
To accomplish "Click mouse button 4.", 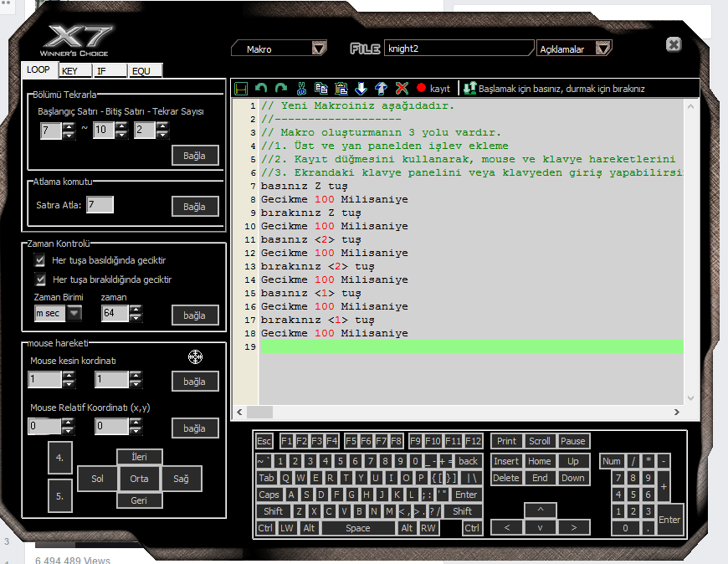I will coord(60,457).
